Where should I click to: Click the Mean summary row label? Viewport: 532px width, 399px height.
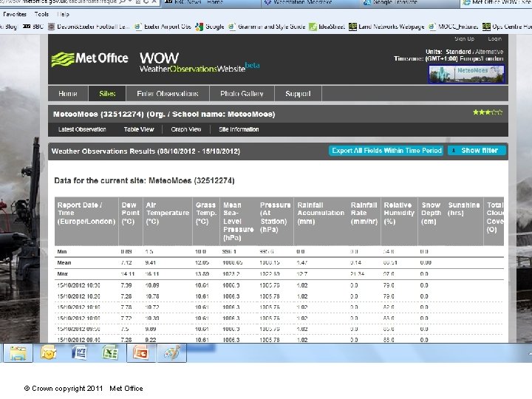[64, 262]
